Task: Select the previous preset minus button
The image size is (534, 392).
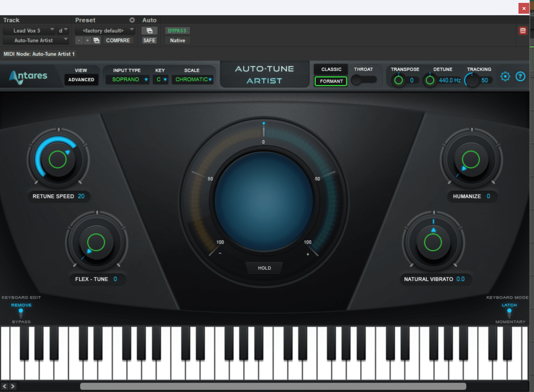Action: click(x=79, y=40)
